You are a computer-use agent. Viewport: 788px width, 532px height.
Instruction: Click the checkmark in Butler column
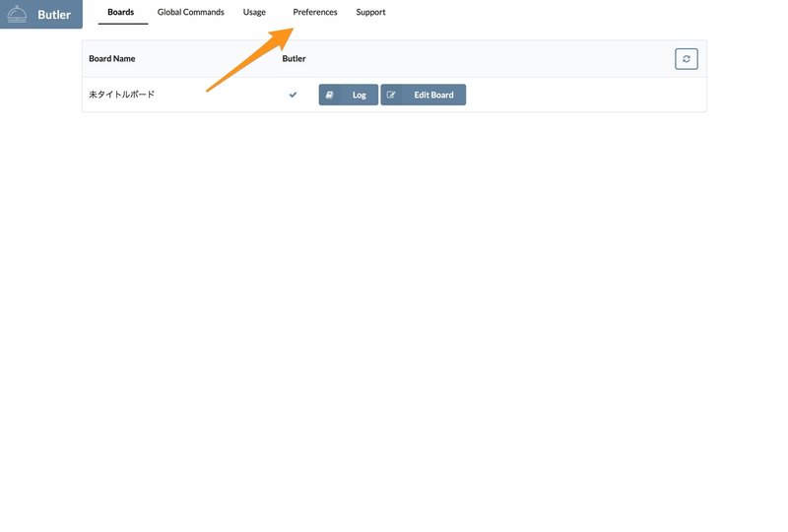(x=293, y=95)
